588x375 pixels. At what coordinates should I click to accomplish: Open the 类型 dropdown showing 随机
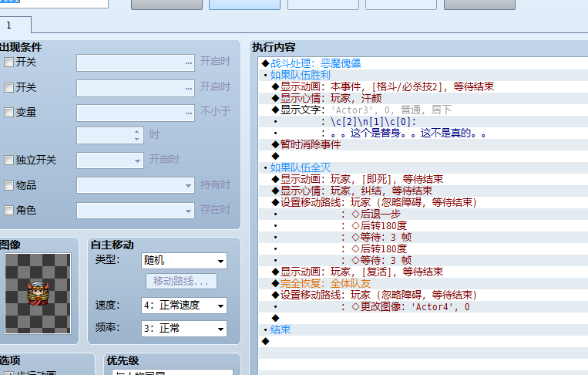coord(184,261)
